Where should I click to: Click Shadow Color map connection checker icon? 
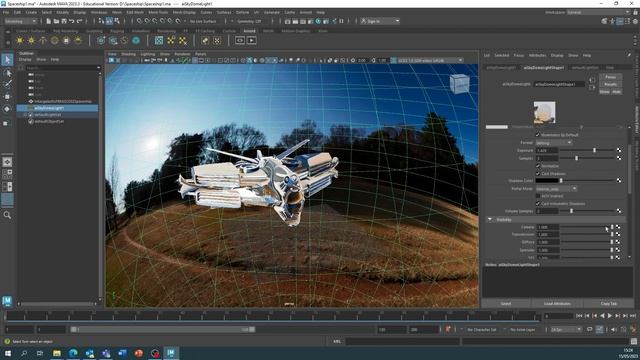(619, 180)
